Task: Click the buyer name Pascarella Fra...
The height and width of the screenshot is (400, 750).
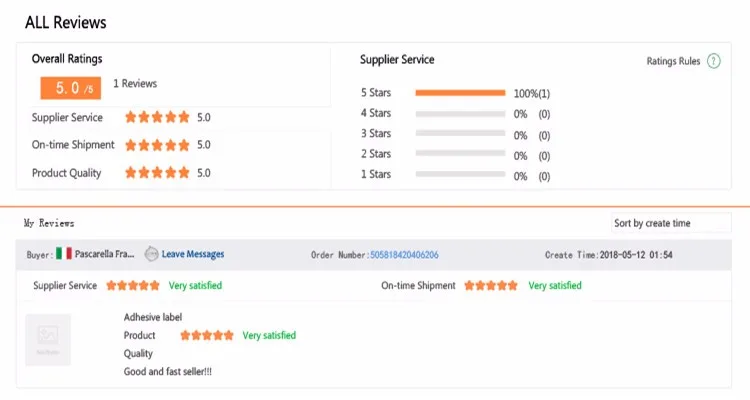Action: (x=104, y=254)
